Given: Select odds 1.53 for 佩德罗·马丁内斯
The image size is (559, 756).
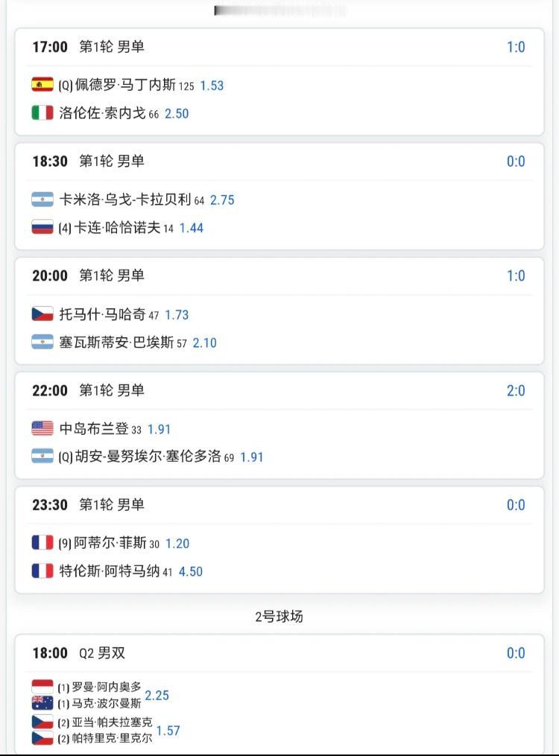Looking at the screenshot, I should tap(212, 86).
